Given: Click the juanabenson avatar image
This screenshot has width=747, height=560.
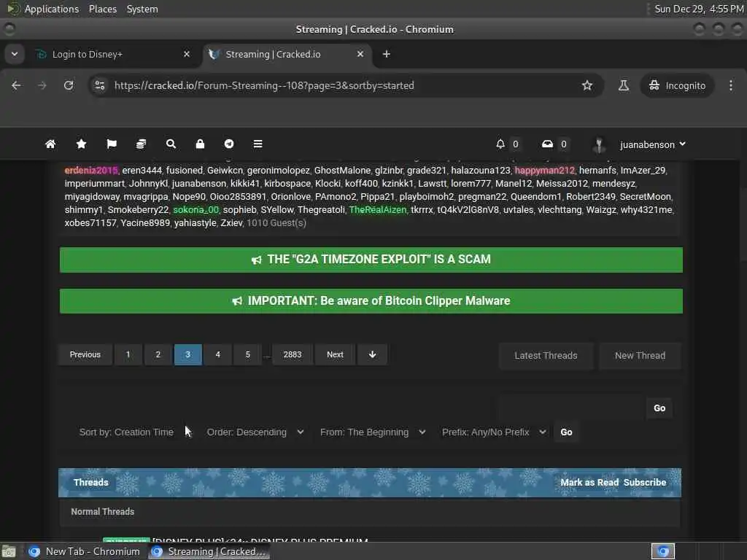Looking at the screenshot, I should (x=599, y=144).
